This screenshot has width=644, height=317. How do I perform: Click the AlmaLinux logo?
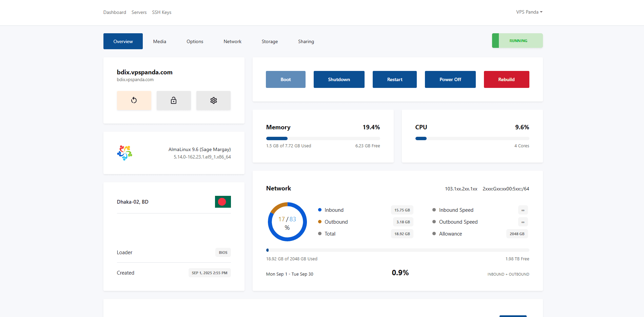124,153
